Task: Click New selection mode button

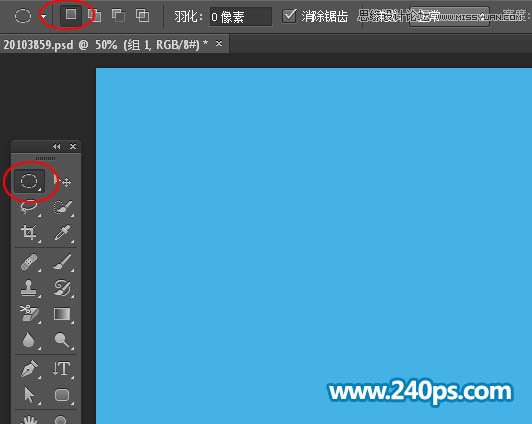Action: click(x=71, y=15)
